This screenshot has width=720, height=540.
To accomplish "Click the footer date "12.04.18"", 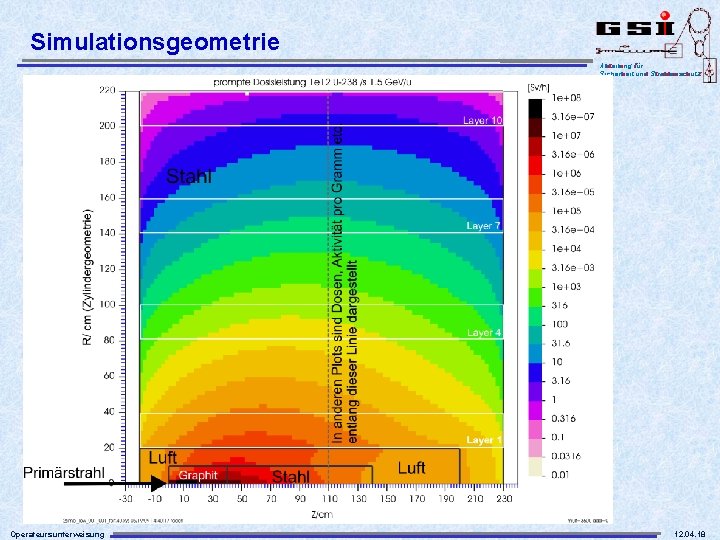I will 689,534.
